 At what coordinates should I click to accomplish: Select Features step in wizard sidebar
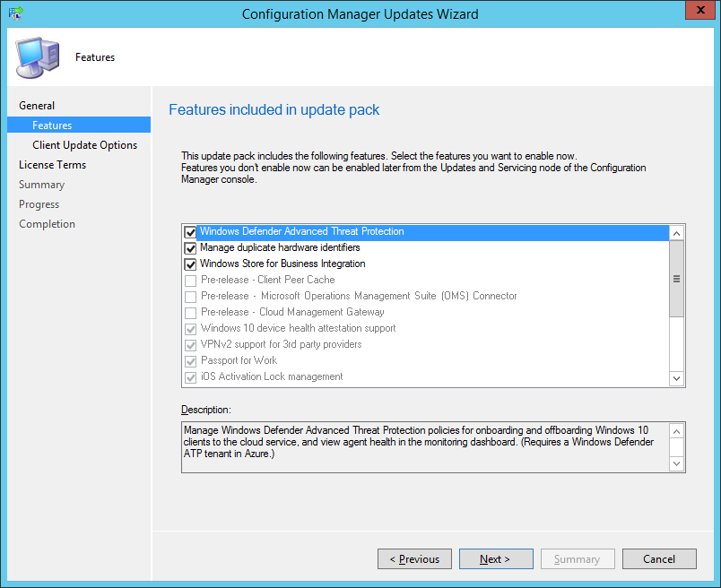[79, 125]
